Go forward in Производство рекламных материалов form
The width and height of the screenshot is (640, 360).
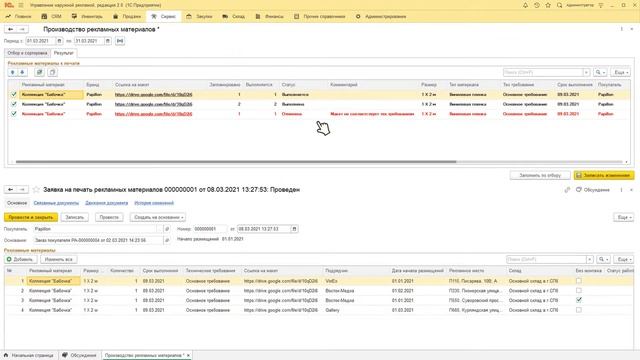coord(22,29)
